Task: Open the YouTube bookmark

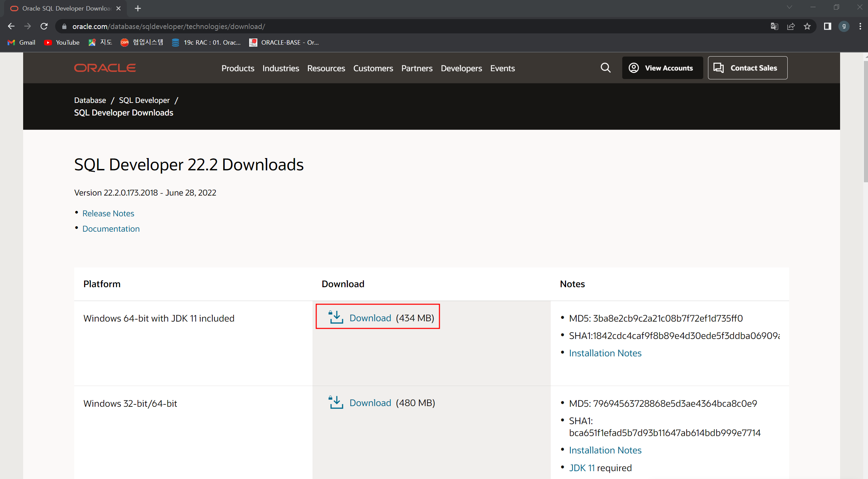Action: point(62,42)
